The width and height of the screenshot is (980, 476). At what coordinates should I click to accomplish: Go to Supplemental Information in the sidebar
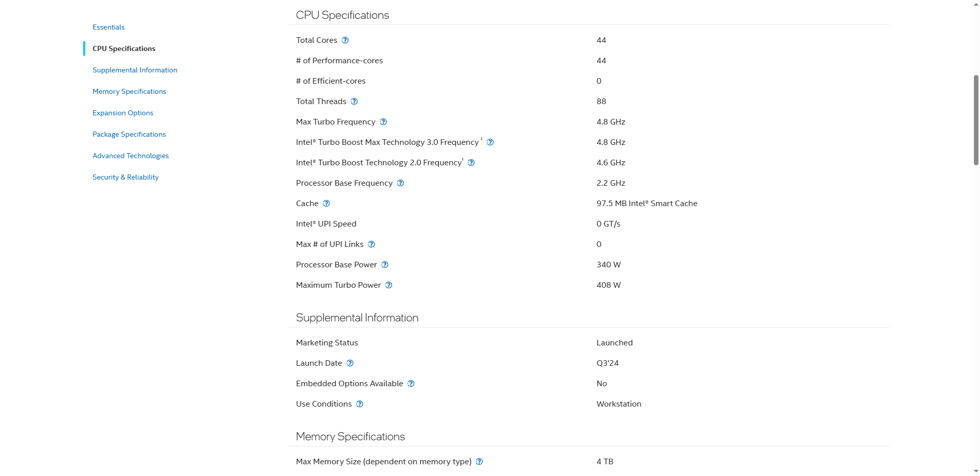pyautogui.click(x=135, y=70)
